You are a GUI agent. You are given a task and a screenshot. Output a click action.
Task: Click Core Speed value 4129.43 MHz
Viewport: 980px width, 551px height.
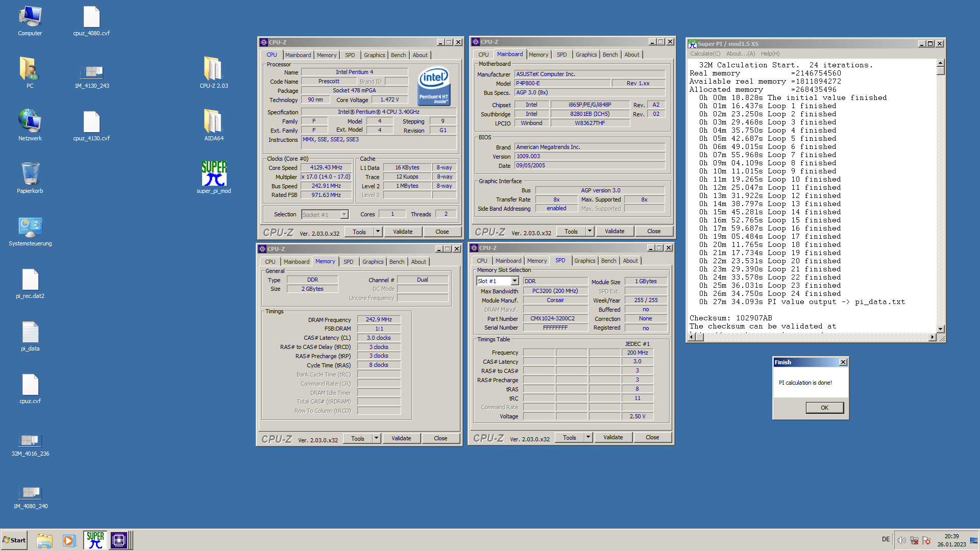pyautogui.click(x=326, y=168)
